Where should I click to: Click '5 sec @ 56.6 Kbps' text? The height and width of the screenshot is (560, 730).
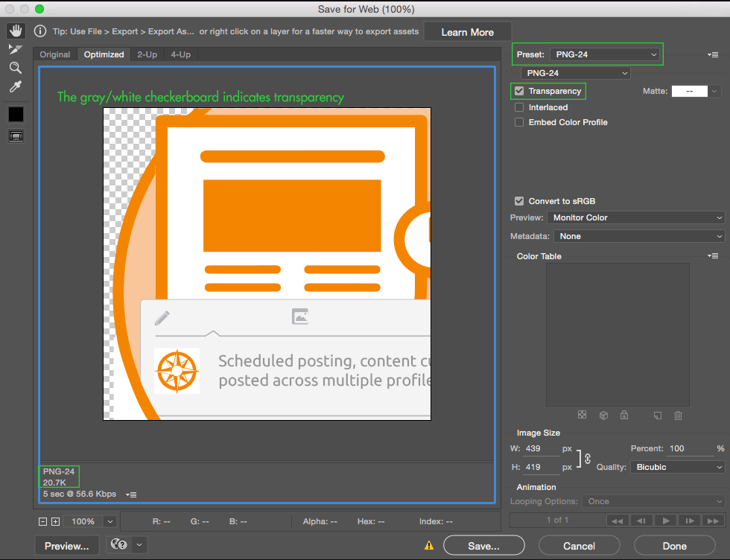(x=80, y=494)
